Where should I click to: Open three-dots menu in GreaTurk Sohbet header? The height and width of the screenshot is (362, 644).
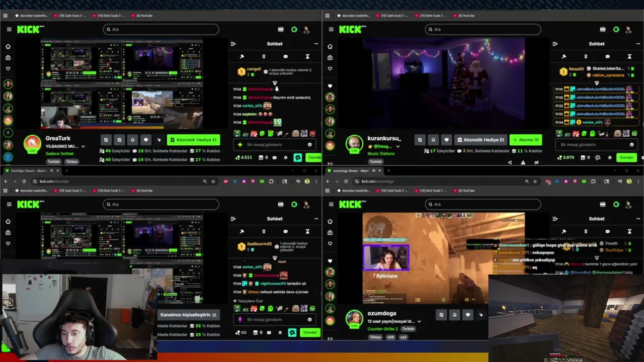tap(316, 44)
